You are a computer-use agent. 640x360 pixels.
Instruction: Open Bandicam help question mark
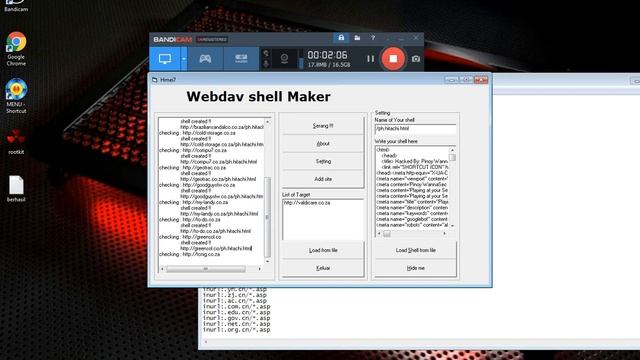(373, 38)
